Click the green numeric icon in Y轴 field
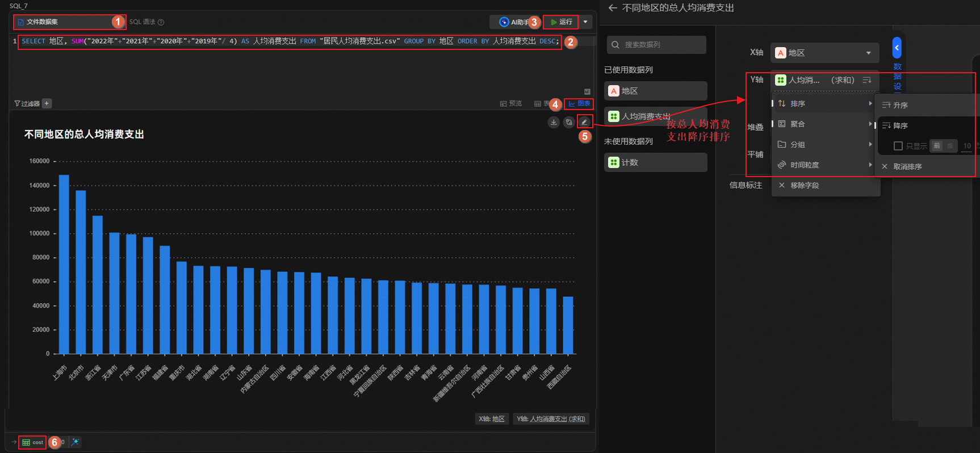This screenshot has width=980, height=453. point(781,80)
